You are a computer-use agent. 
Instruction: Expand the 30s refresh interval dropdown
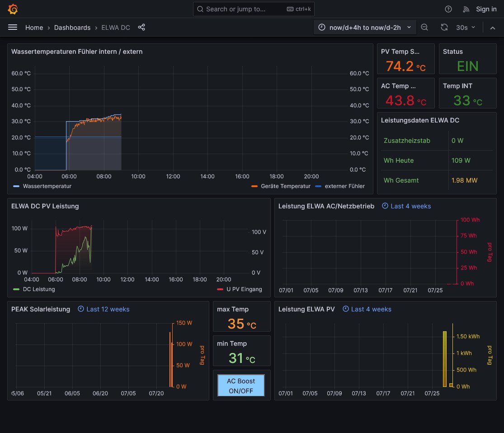(466, 28)
